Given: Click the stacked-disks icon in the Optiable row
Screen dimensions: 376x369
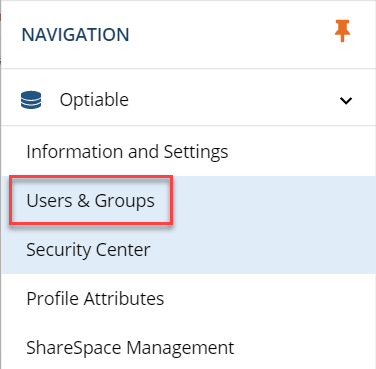Looking at the screenshot, I should (31, 100).
